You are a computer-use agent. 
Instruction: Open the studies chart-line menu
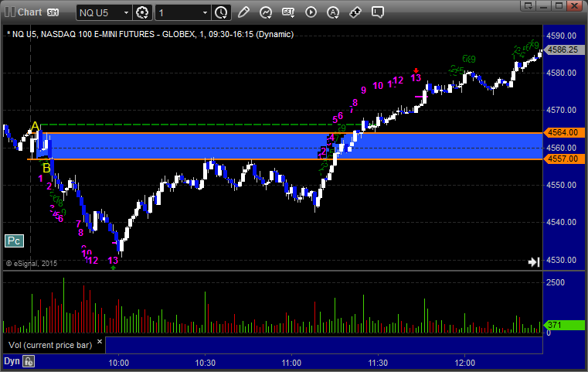[266, 12]
